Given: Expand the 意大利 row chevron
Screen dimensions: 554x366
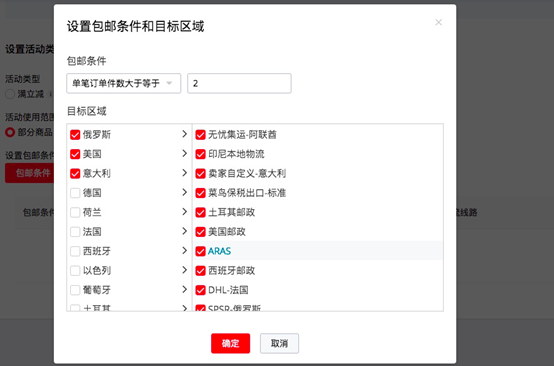Looking at the screenshot, I should click(184, 173).
